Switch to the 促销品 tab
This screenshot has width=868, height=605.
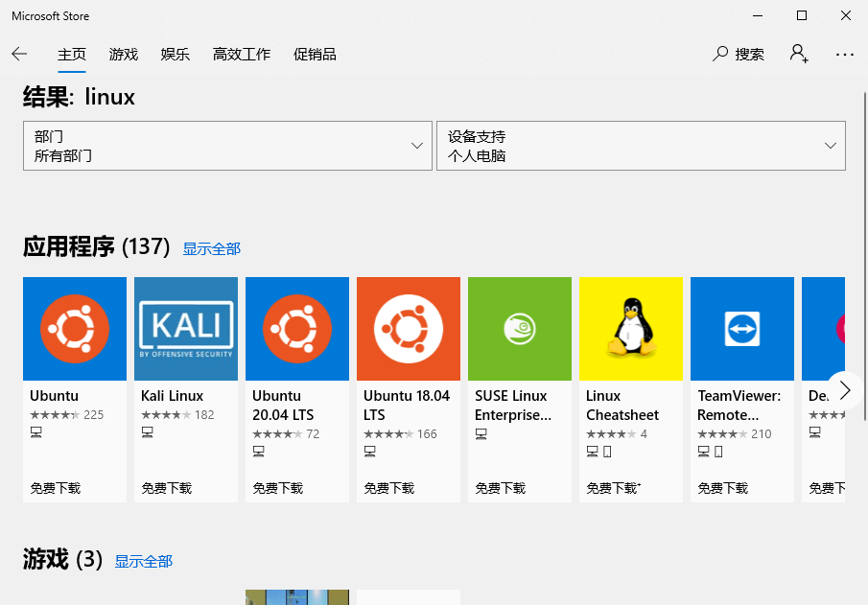(x=315, y=55)
